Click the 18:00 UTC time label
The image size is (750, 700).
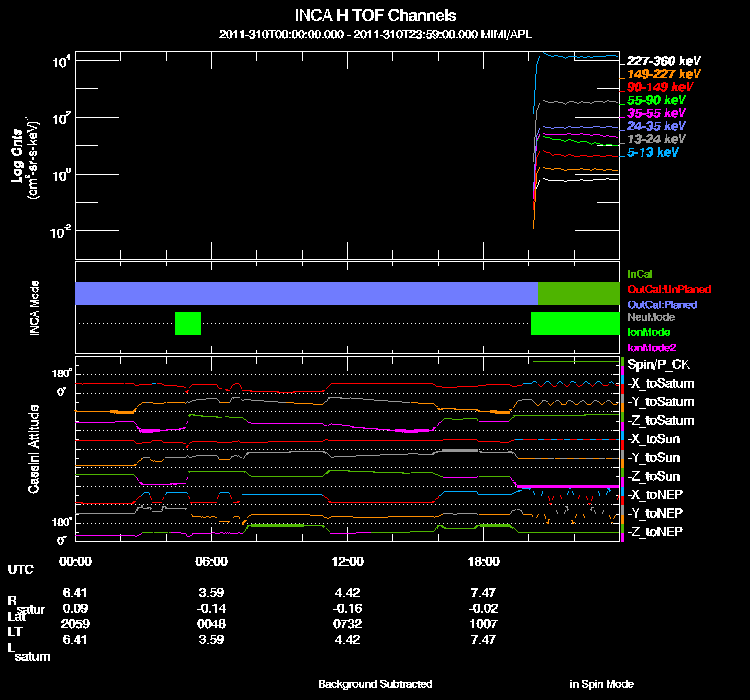[484, 561]
